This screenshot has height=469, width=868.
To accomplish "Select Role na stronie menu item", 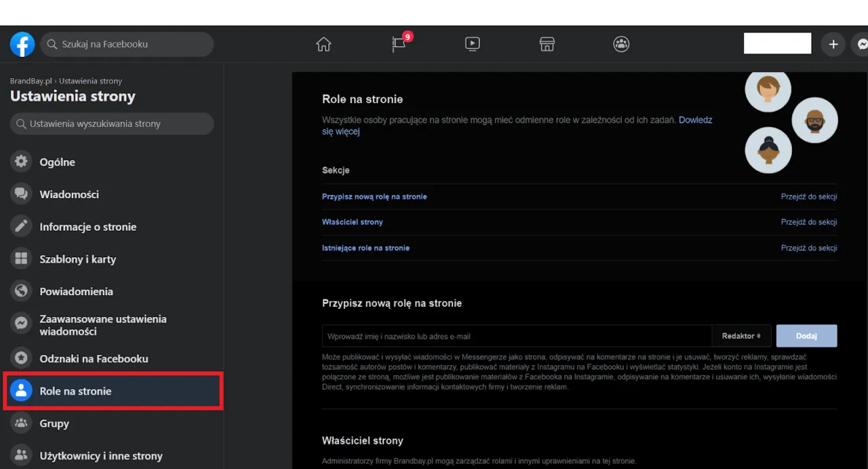I will (75, 391).
